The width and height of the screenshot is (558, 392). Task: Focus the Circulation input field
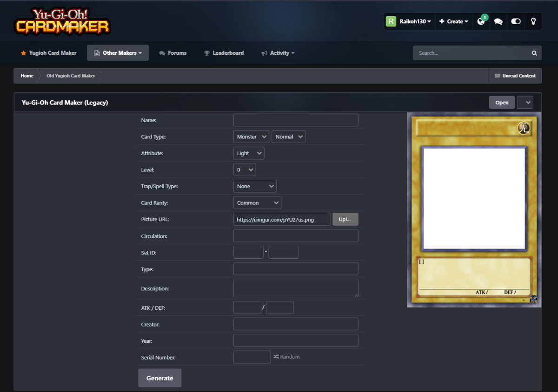tap(296, 236)
